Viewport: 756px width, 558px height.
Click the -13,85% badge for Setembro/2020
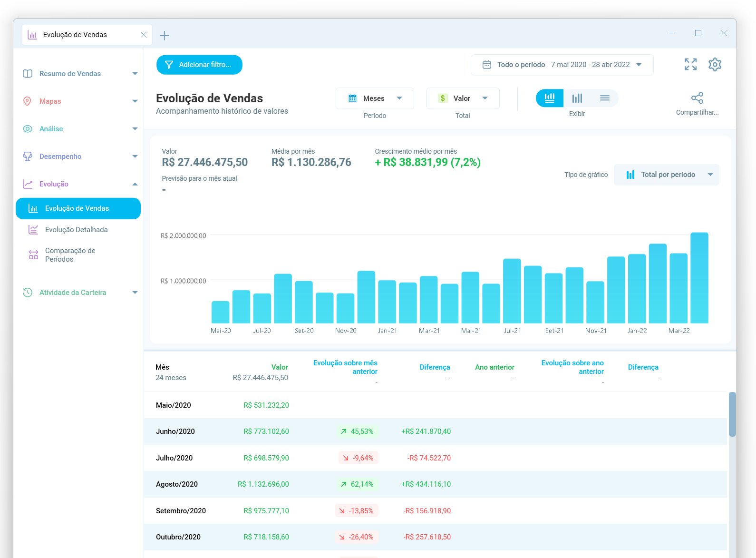point(356,511)
